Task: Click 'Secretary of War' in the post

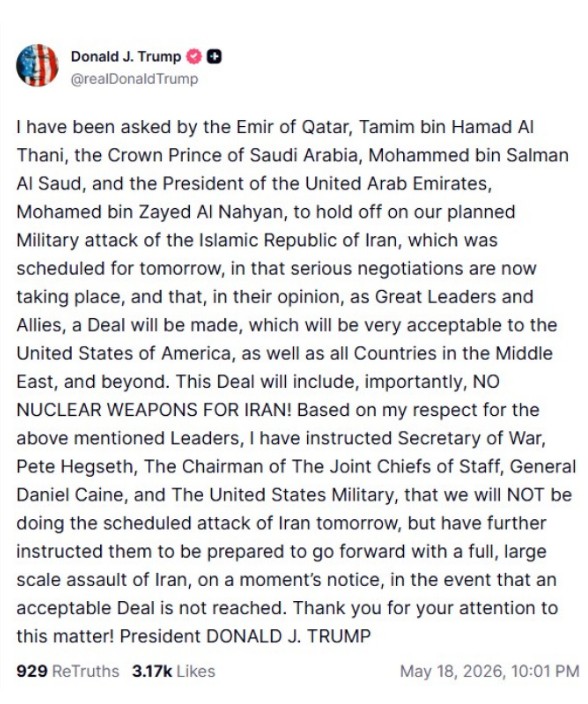Action: point(469,438)
